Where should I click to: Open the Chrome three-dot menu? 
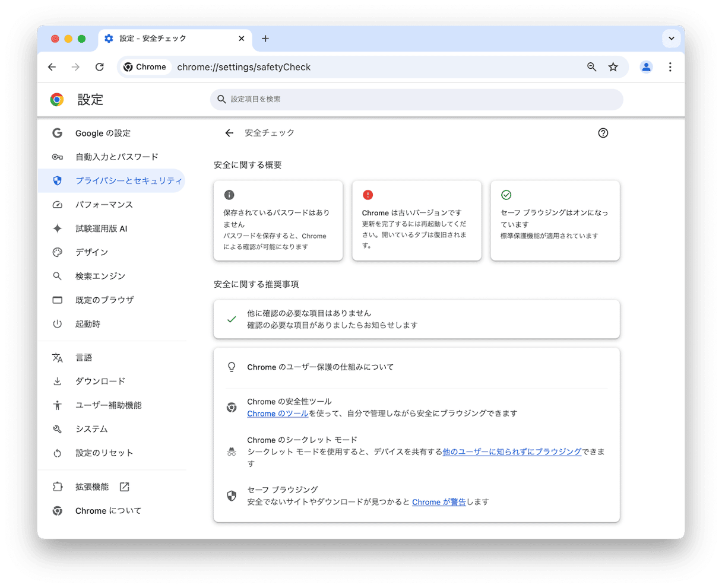[670, 67]
